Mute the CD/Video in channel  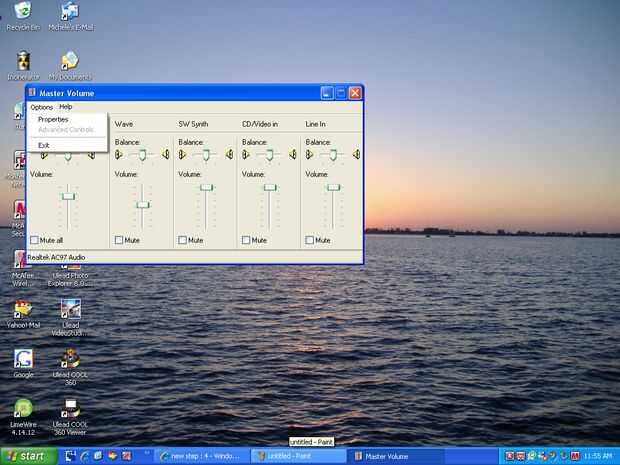click(x=246, y=240)
